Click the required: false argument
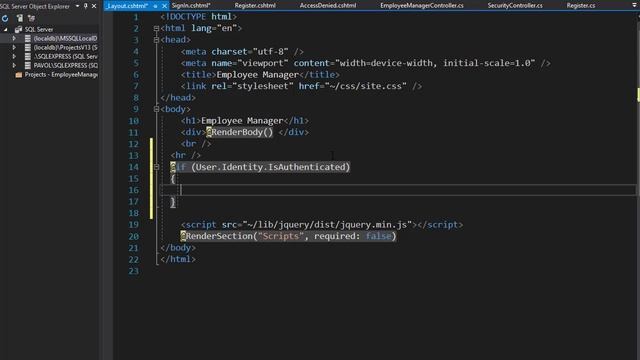The width and height of the screenshot is (640, 360). click(353, 236)
